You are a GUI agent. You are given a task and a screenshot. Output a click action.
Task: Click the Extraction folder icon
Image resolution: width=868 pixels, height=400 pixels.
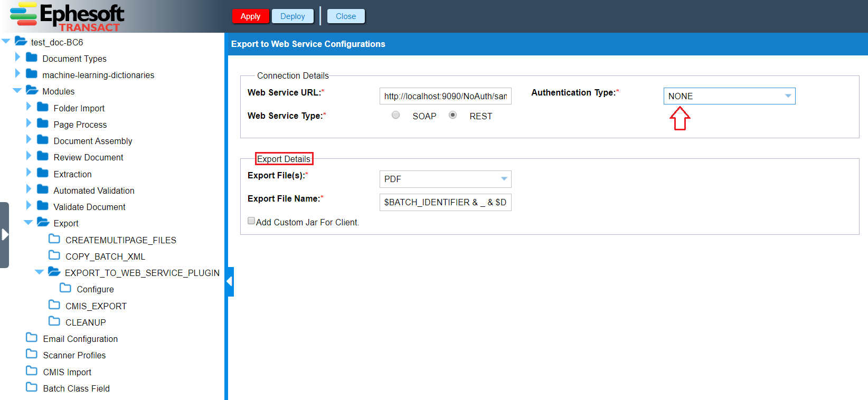pos(43,173)
